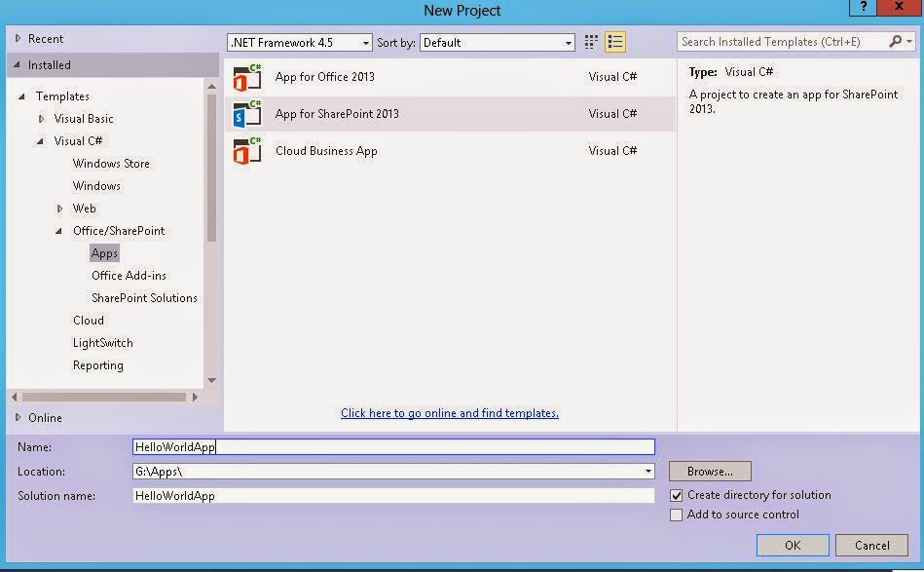Image resolution: width=924 pixels, height=572 pixels.
Task: Expand the Web node
Action: (x=59, y=209)
